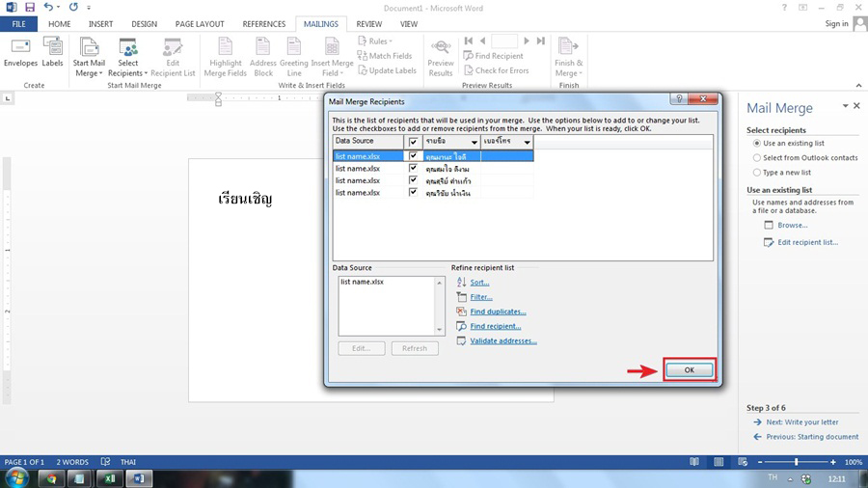Toggle the header select-all checkbox
Viewport: 868px width, 488px height.
413,142
